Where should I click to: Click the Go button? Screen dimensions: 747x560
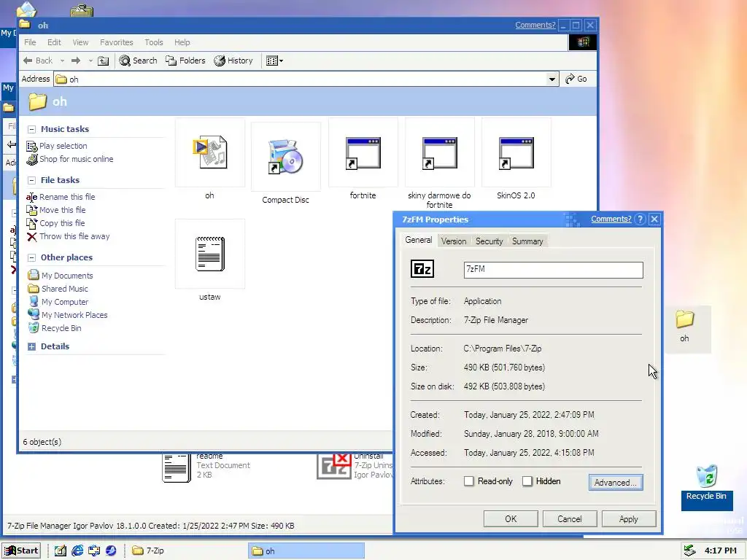coord(576,79)
